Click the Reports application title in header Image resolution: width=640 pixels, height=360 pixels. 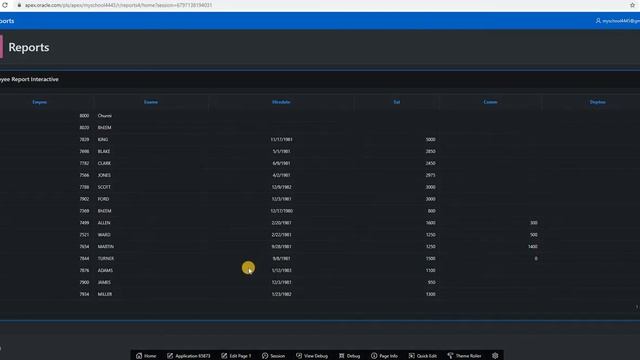7,21
